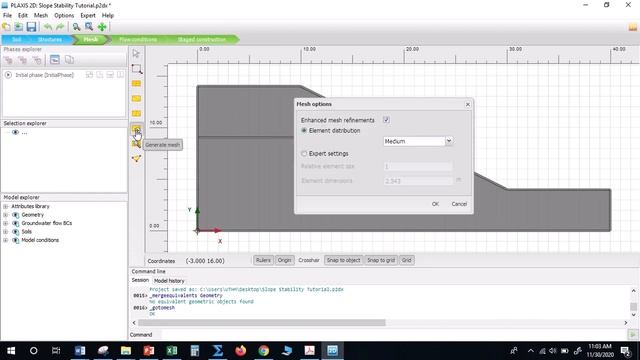Image resolution: width=640 pixels, height=360 pixels.
Task: Click the View mesh icon below Generate mesh
Action: pyautogui.click(x=136, y=144)
